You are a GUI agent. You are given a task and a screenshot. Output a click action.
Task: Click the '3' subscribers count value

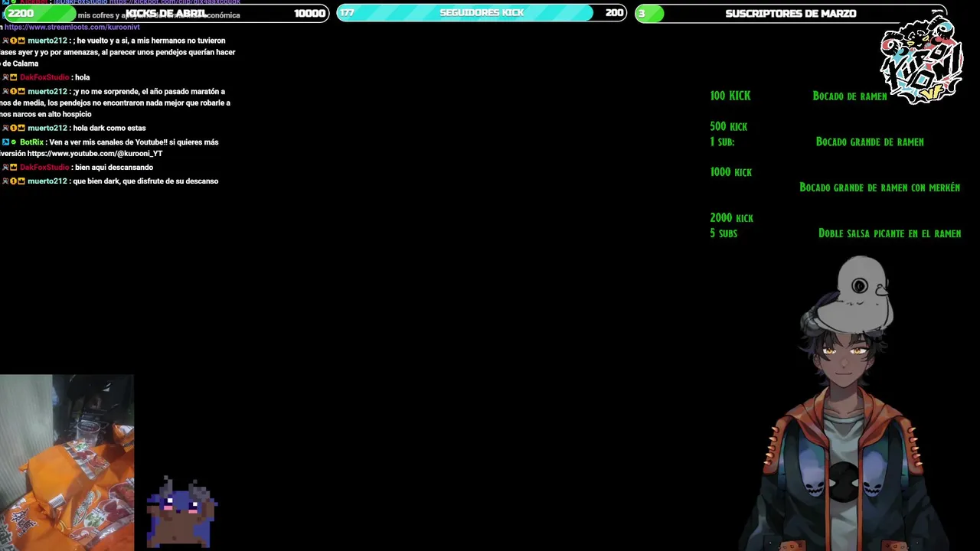(x=642, y=13)
